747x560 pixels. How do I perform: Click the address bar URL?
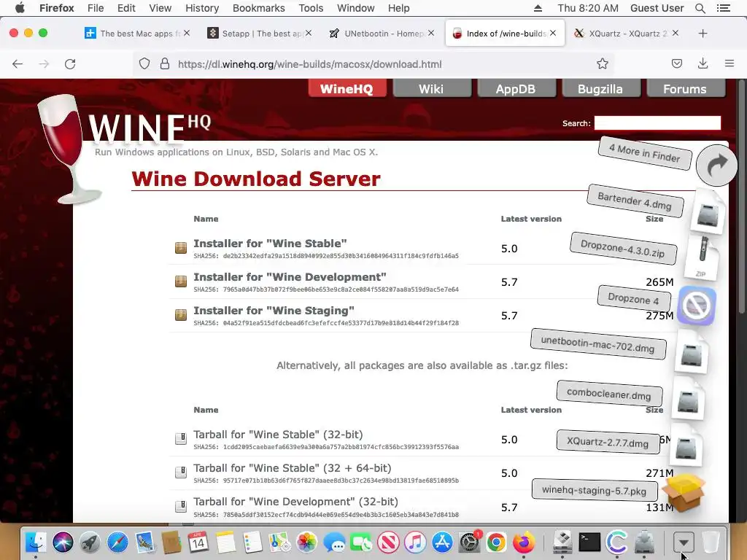coord(309,64)
